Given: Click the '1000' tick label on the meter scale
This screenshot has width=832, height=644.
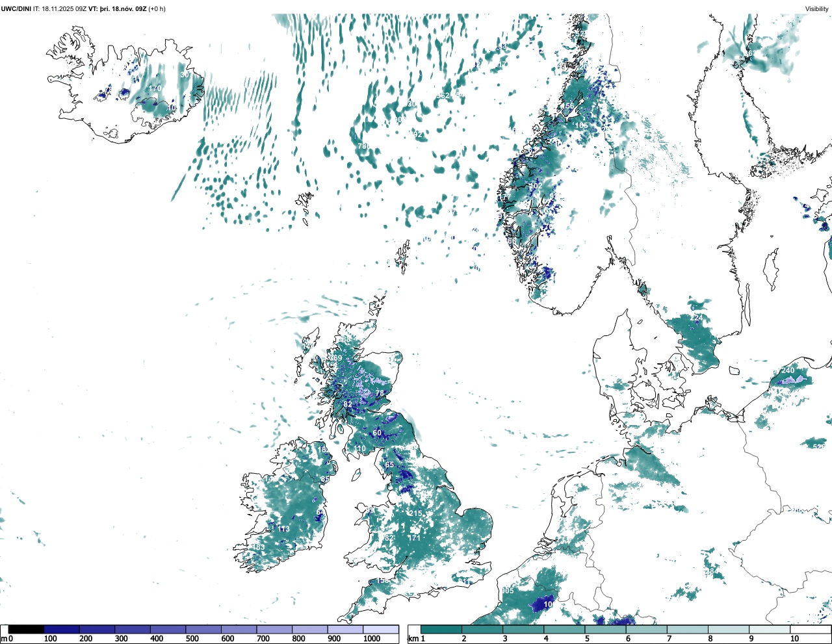Looking at the screenshot, I should click(372, 639).
